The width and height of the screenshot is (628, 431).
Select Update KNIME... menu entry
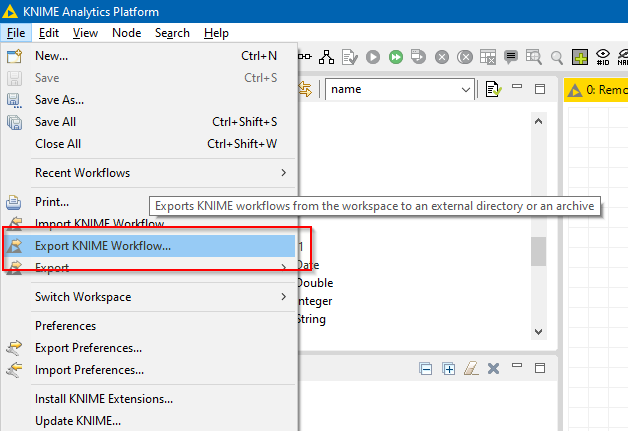pos(150,421)
